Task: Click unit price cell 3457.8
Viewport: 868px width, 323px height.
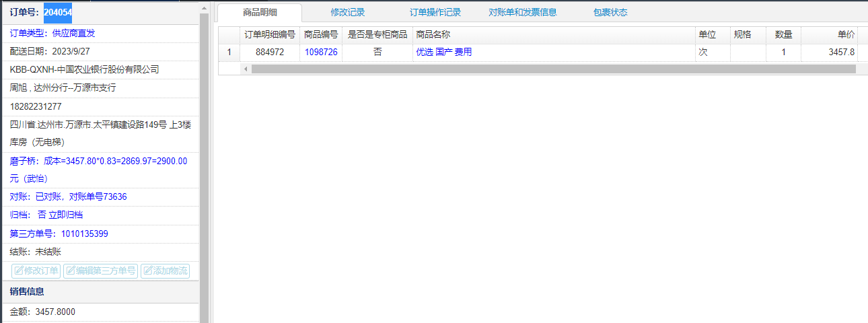Action: point(830,52)
